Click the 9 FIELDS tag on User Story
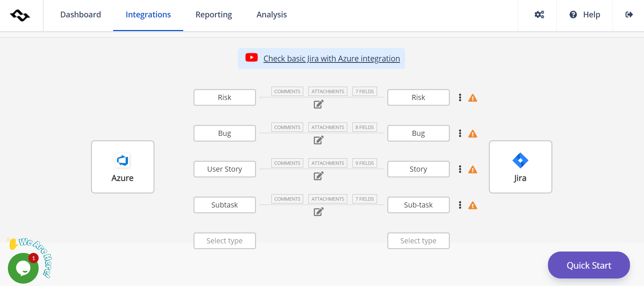The image size is (644, 286). [x=364, y=163]
